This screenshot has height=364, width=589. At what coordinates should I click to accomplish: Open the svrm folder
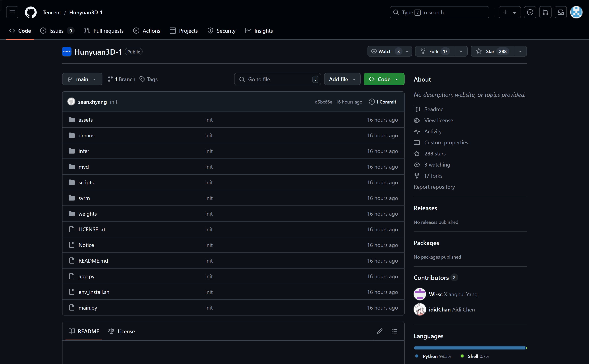(x=84, y=198)
